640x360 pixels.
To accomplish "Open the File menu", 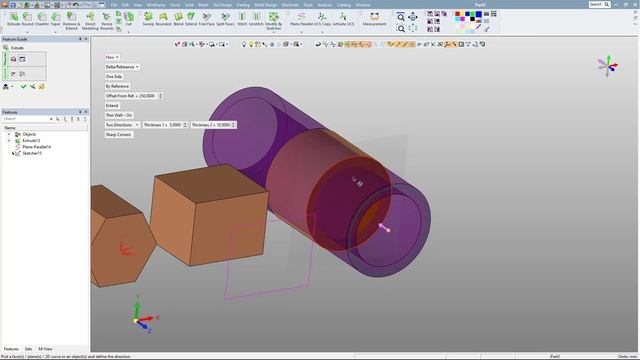I will coord(114,5).
